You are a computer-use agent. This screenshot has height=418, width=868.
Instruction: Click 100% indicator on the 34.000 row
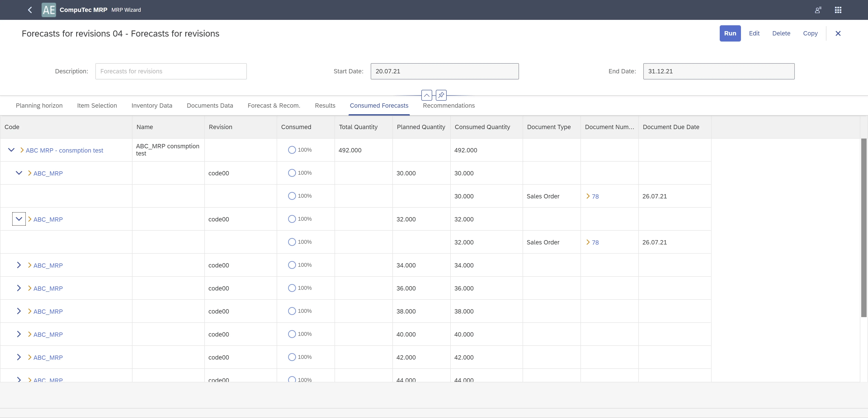pyautogui.click(x=292, y=265)
